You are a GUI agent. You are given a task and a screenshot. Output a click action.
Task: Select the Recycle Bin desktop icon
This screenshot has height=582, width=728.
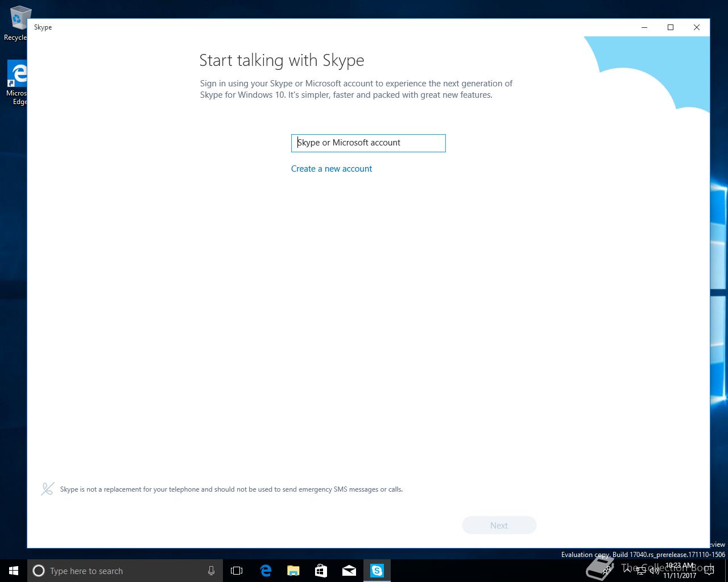click(x=17, y=24)
